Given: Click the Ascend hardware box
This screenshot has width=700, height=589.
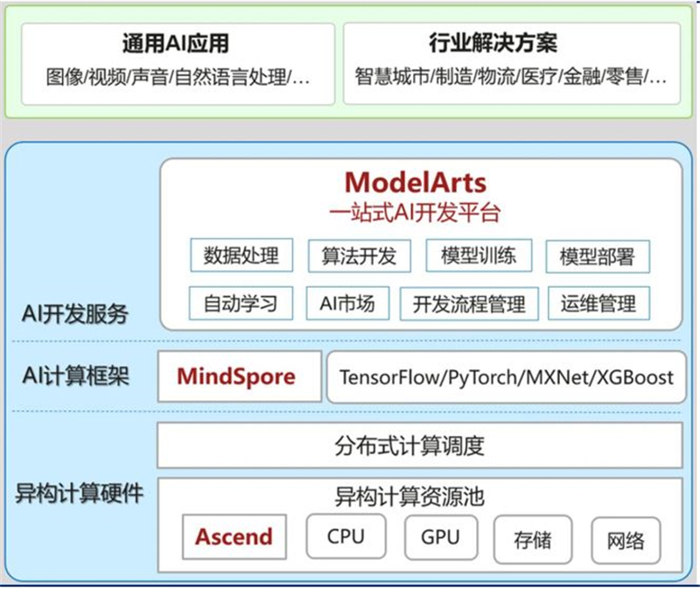Looking at the screenshot, I should point(234,538).
